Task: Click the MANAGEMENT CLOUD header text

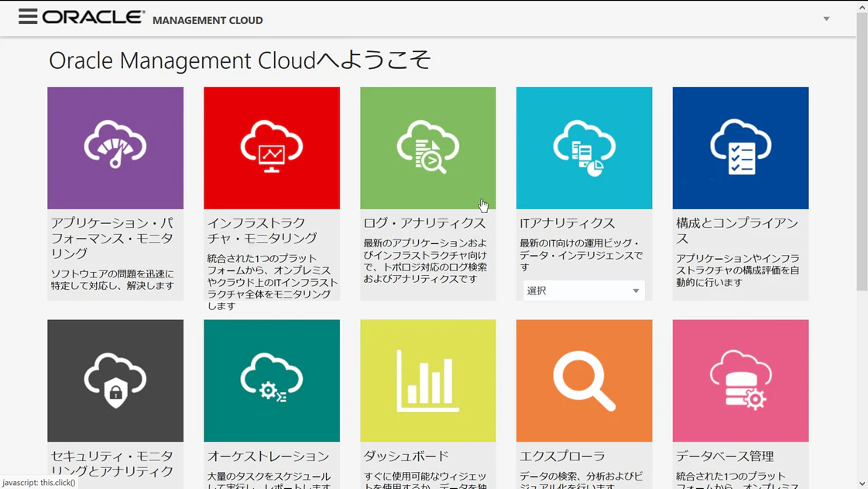Action: coord(208,20)
